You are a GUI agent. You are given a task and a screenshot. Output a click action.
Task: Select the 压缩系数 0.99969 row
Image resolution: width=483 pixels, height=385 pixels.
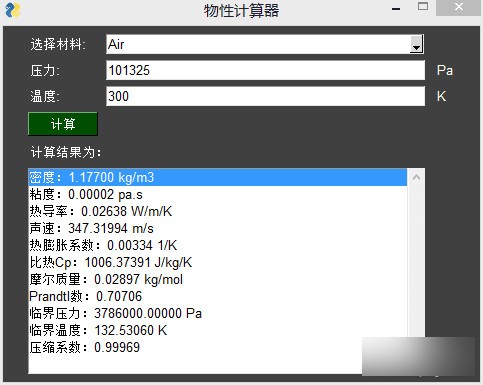click(218, 347)
